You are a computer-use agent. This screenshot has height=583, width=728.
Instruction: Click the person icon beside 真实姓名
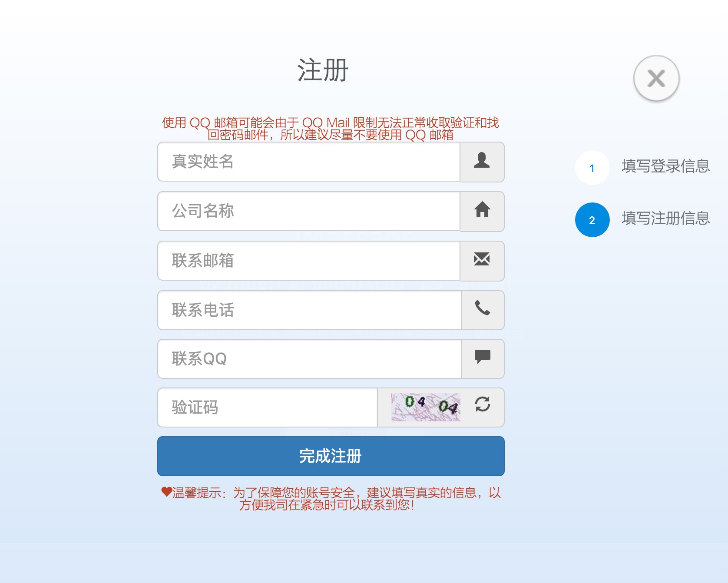click(x=482, y=160)
